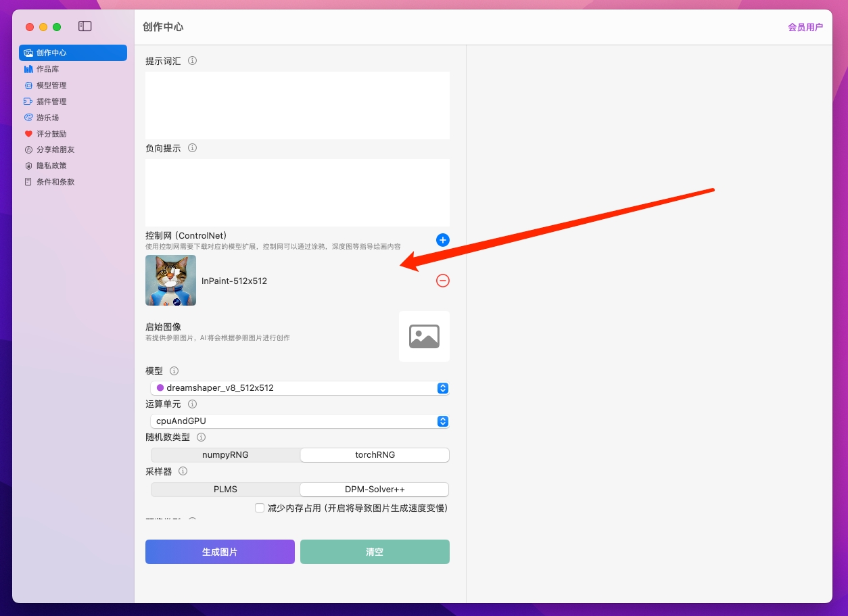Toggle the sidebar visibility icon
The height and width of the screenshot is (616, 848).
tap(85, 26)
